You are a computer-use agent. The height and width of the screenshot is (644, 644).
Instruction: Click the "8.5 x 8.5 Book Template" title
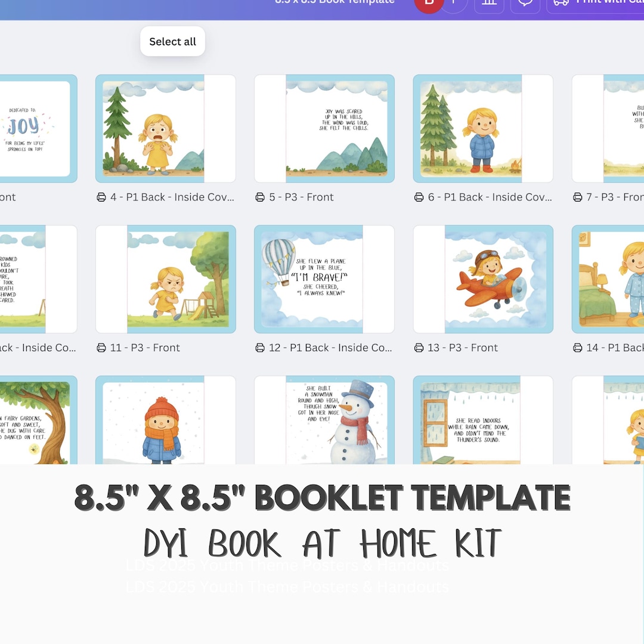(334, 2)
